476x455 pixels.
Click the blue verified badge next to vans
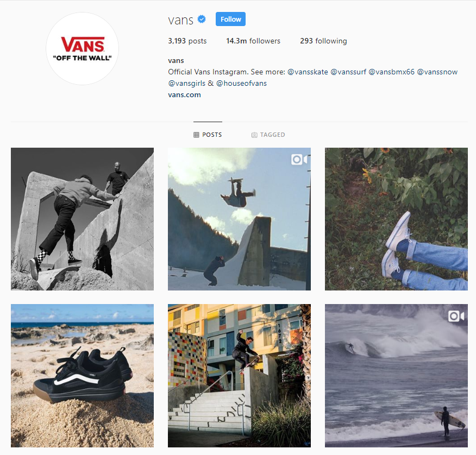202,20
